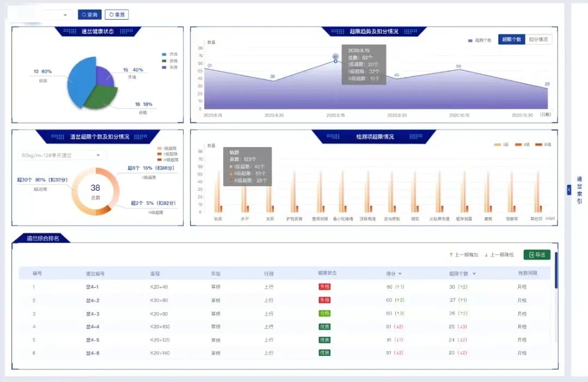This screenshot has height=382, width=588.
Task: Sort table by 得分 column arrow
Action: (400, 274)
